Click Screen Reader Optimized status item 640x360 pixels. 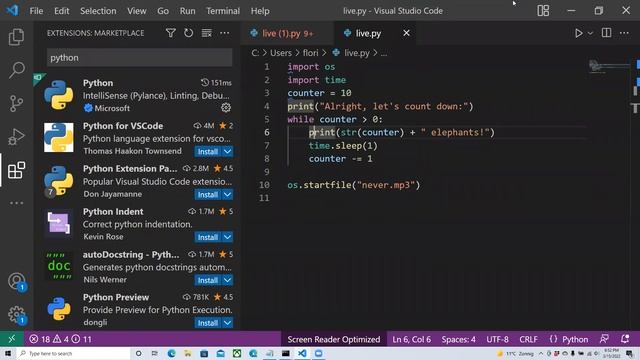point(333,339)
